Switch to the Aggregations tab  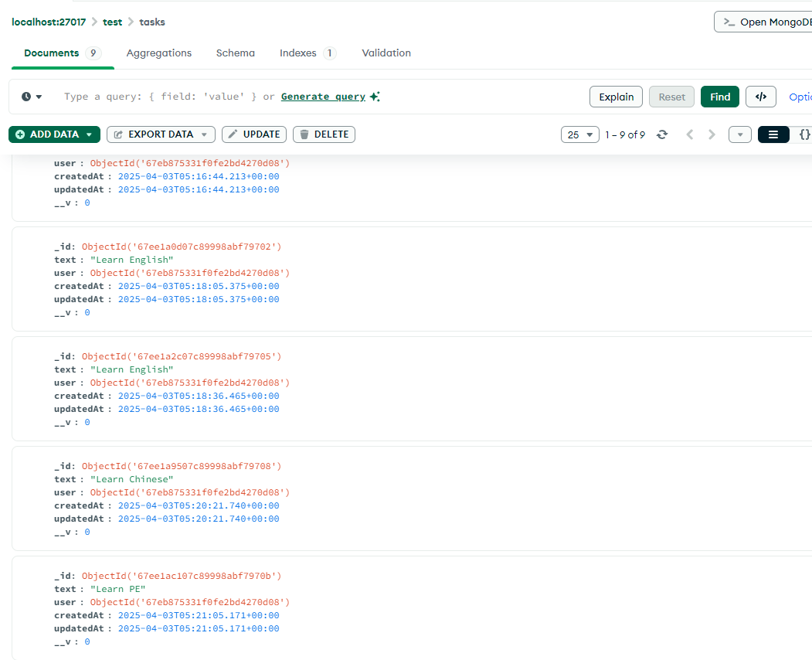159,53
